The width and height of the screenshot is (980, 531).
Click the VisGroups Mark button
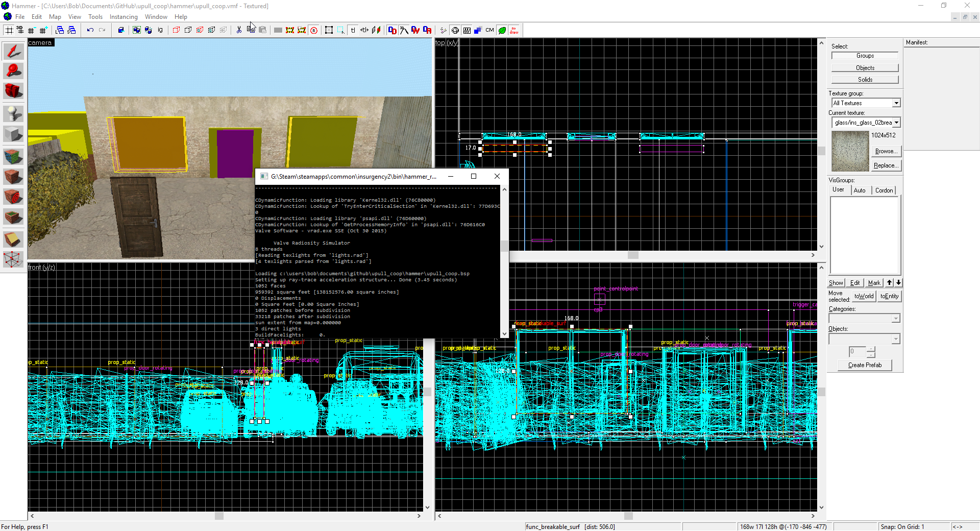point(874,283)
